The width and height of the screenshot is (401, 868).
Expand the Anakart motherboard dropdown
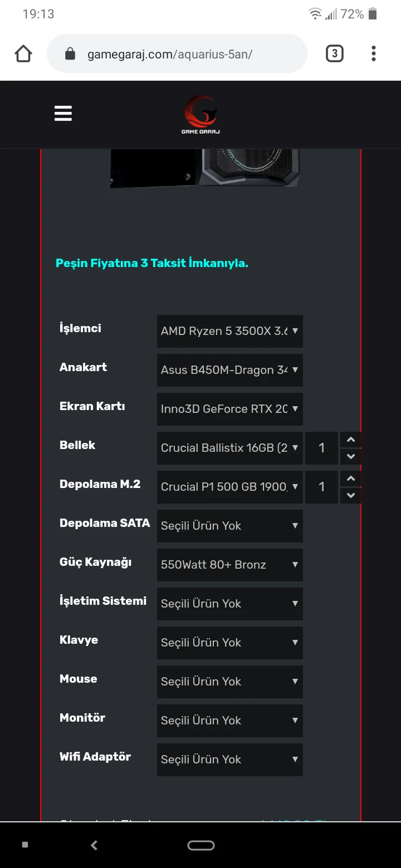point(229,370)
